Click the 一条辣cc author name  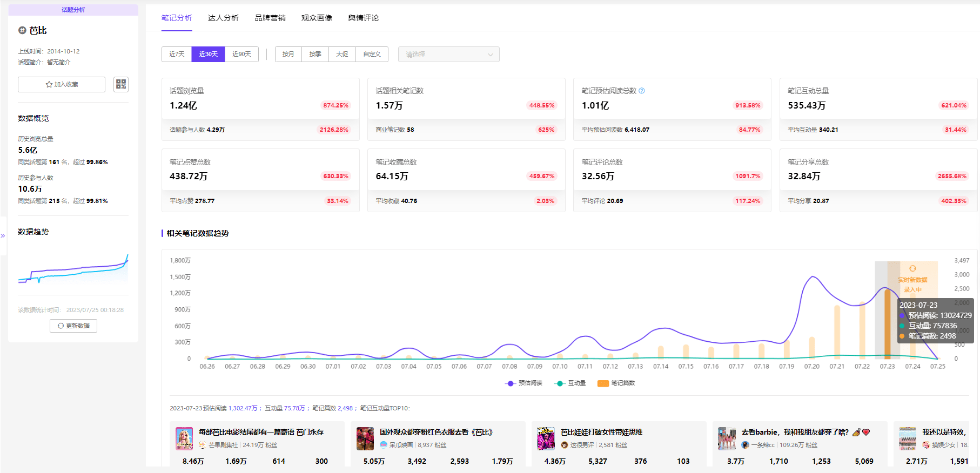click(763, 445)
